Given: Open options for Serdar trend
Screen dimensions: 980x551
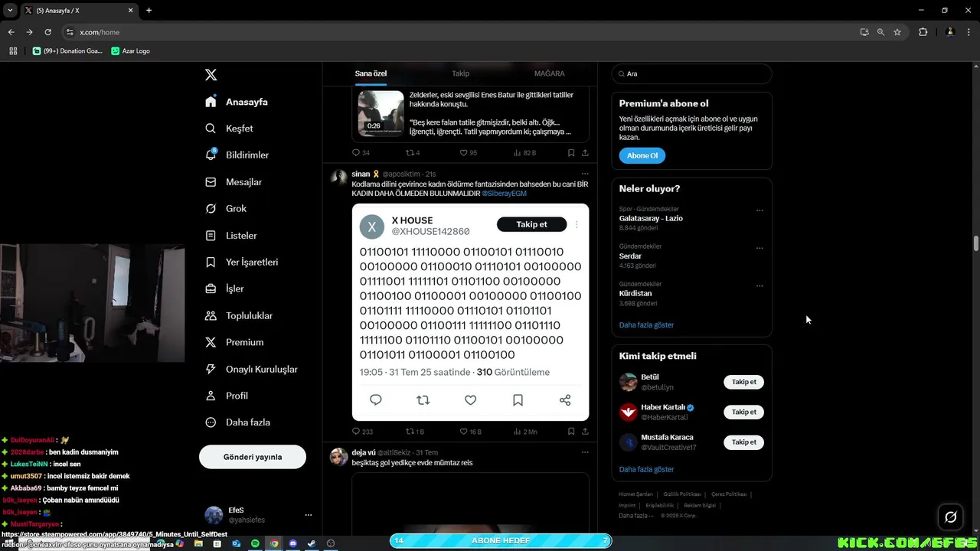Looking at the screenshot, I should [x=759, y=248].
